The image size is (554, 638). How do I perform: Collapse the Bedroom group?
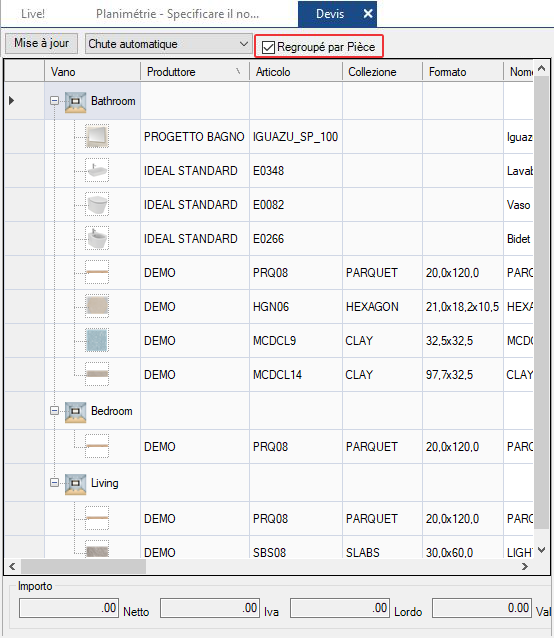pyautogui.click(x=54, y=411)
